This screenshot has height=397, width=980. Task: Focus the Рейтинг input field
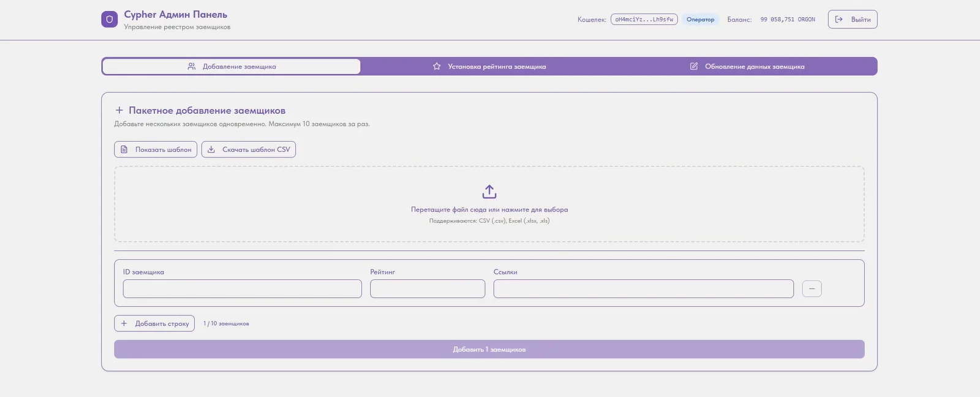coord(428,289)
